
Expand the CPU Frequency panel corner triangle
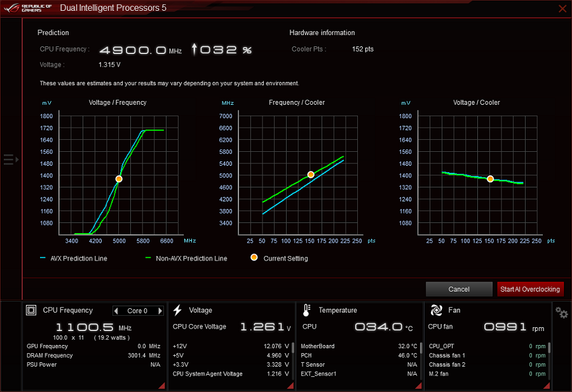(162, 386)
